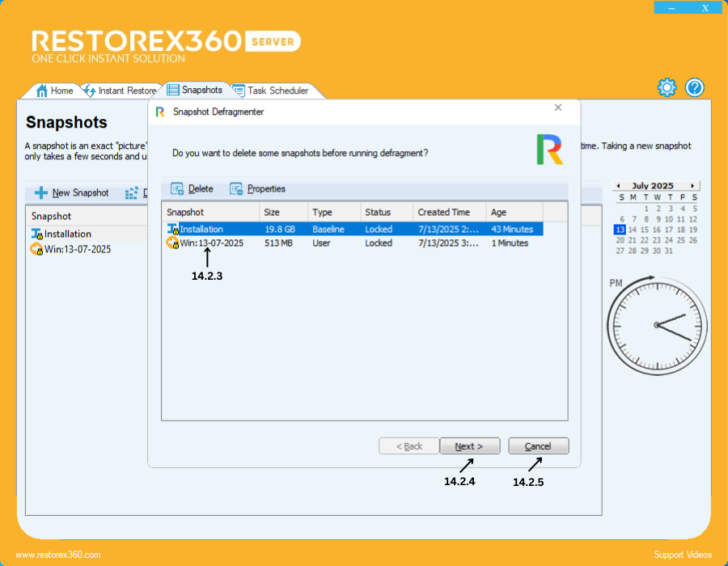
Task: Click the July 2025 calendar title
Action: (653, 186)
